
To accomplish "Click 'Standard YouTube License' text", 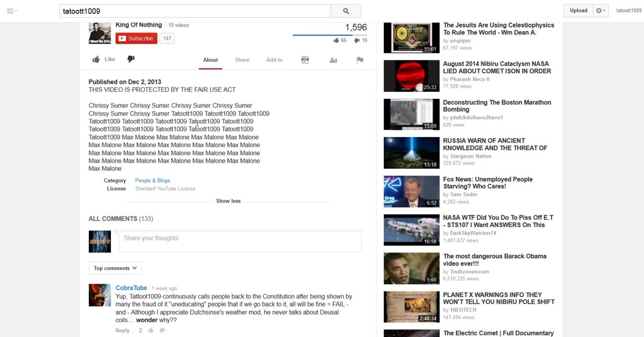I will coord(165,189).
